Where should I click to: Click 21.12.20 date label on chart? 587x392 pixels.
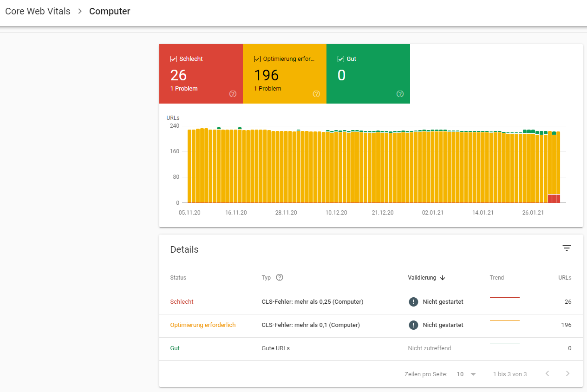click(x=383, y=213)
